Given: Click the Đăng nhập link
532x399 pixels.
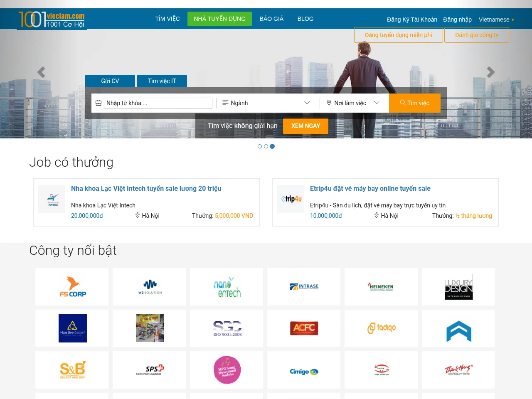Looking at the screenshot, I should 457,20.
